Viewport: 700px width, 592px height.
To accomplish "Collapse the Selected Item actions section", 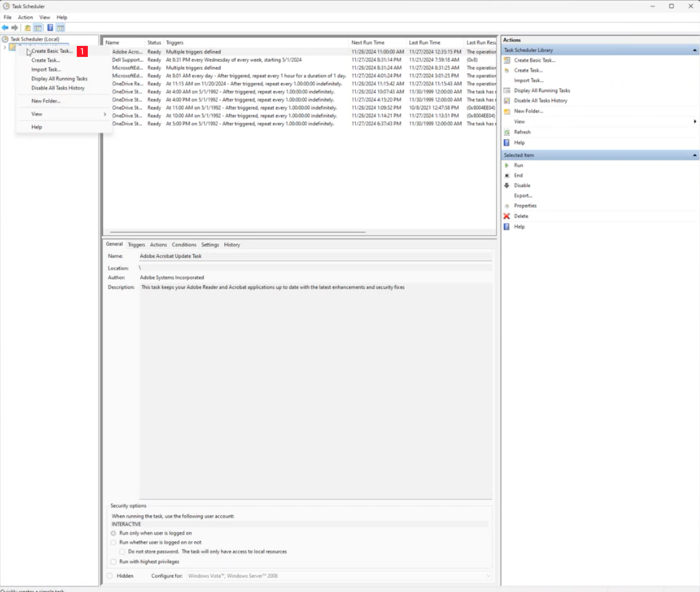I will pyautogui.click(x=694, y=155).
